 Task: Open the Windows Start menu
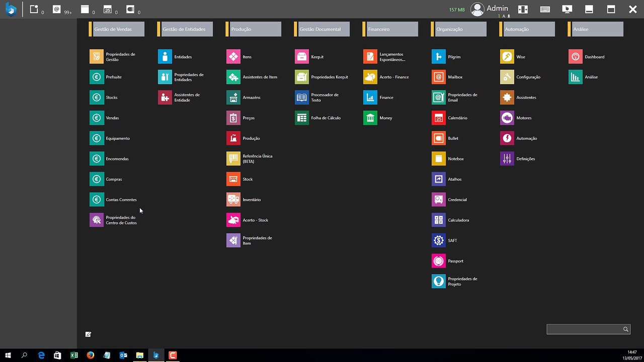pos(8,355)
